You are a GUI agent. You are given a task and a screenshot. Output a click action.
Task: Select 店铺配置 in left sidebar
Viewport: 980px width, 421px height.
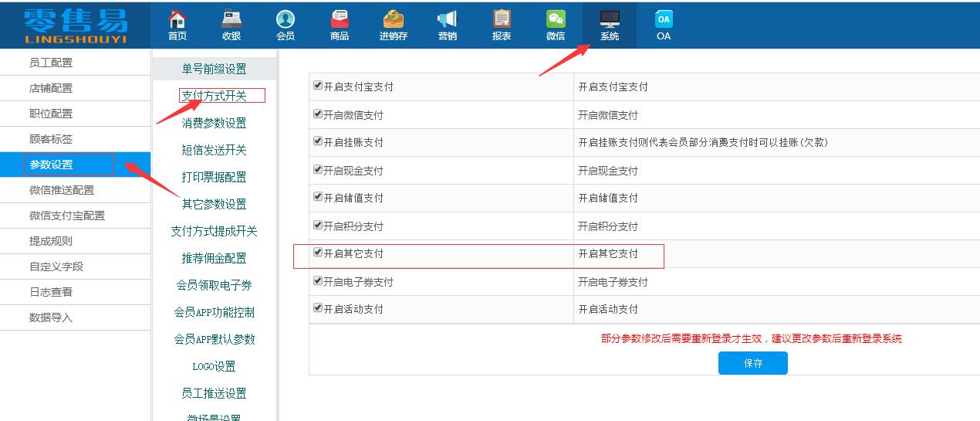[75, 88]
